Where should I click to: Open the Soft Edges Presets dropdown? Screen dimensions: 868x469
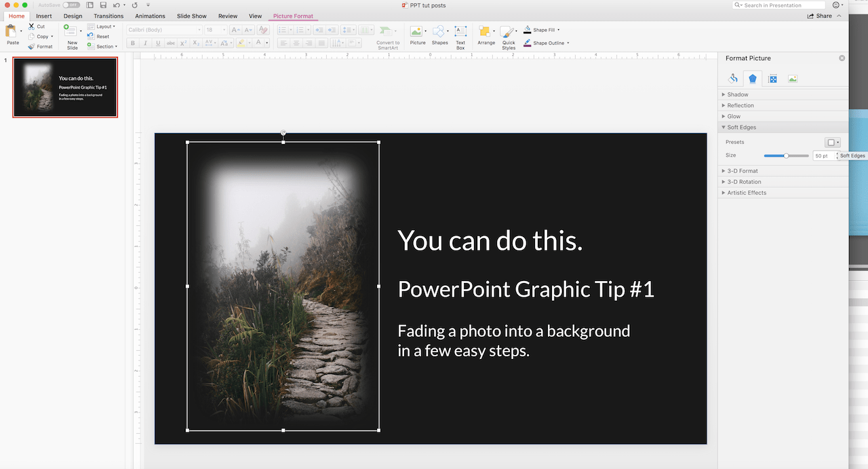tap(832, 142)
